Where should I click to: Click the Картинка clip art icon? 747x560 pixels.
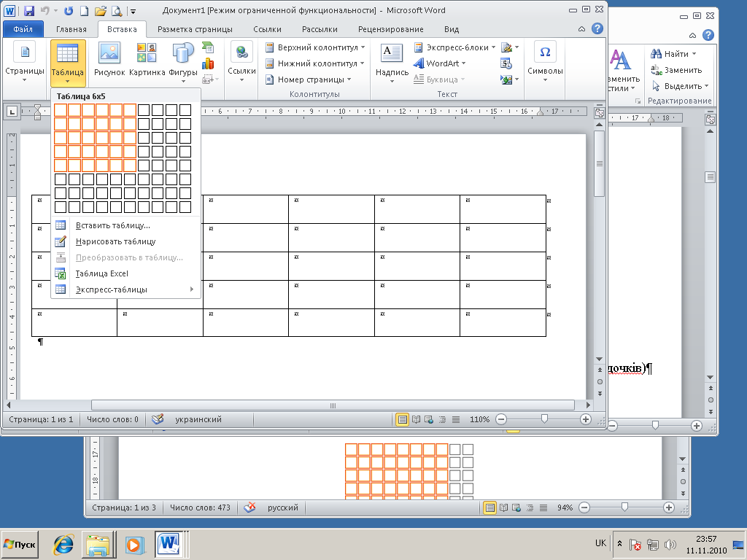click(147, 60)
